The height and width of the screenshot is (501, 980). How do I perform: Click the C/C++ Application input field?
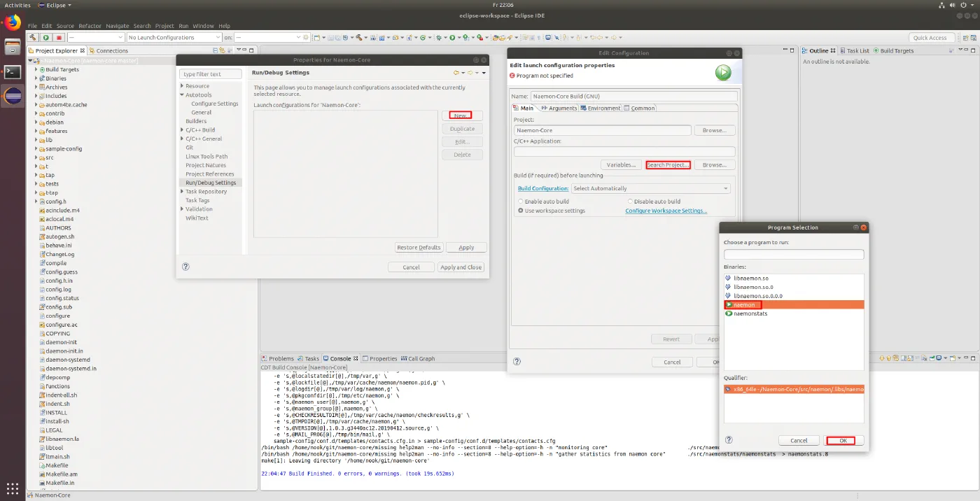pyautogui.click(x=624, y=151)
